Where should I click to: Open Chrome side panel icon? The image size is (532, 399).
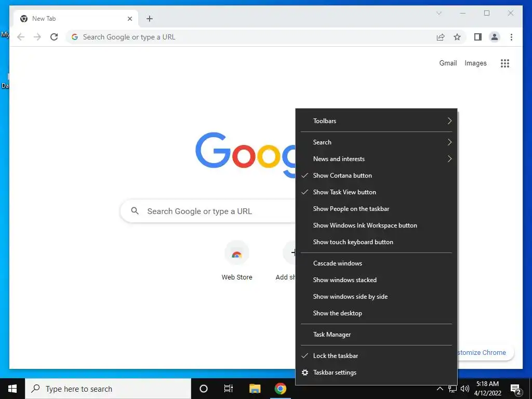tap(478, 37)
